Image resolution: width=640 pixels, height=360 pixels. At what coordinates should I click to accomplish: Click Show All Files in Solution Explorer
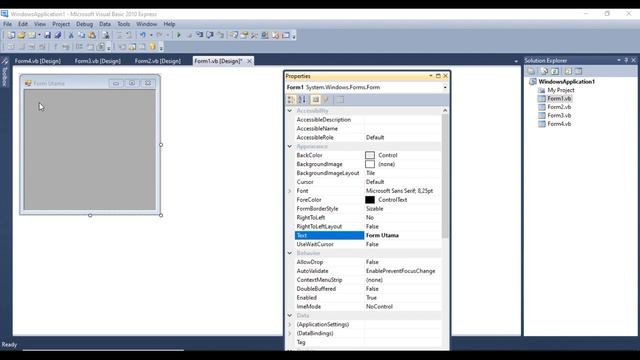coord(544,71)
